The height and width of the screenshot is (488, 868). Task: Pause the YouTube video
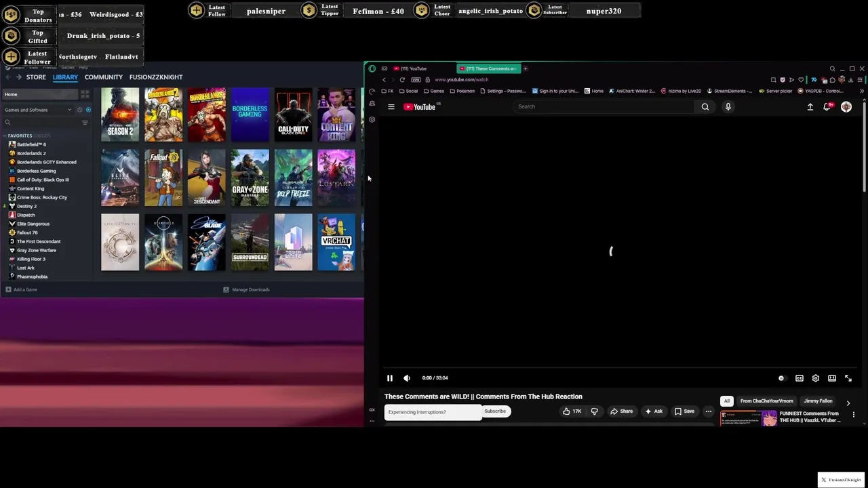coord(390,378)
